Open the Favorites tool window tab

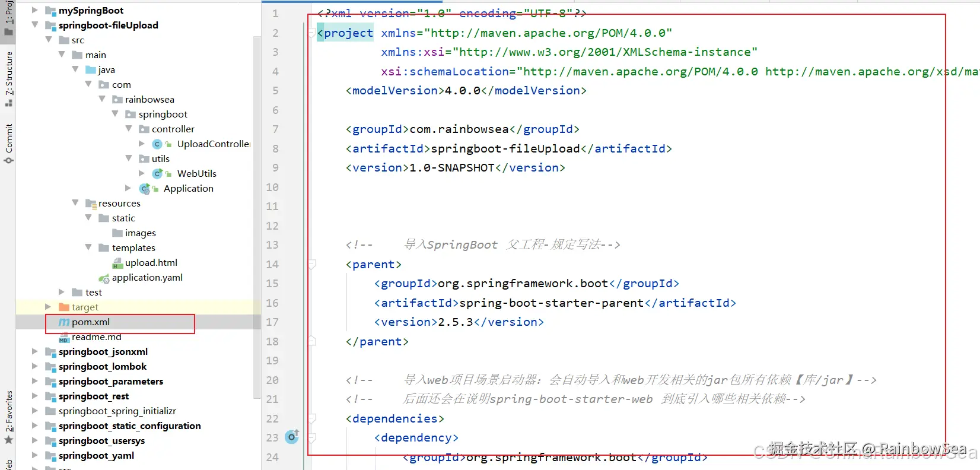click(x=8, y=417)
